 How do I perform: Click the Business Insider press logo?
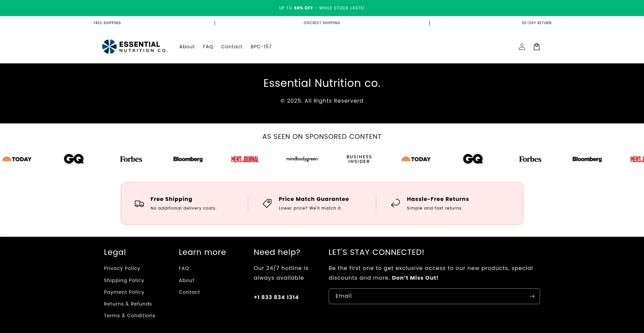[359, 159]
